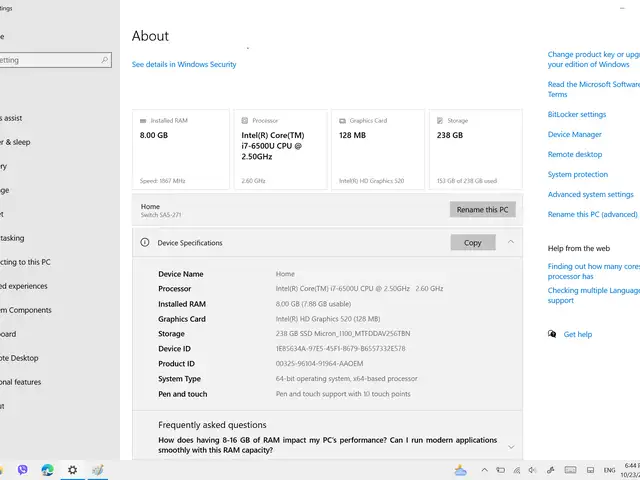Open BitLocker settings link
The width and height of the screenshot is (640, 480).
point(577,114)
